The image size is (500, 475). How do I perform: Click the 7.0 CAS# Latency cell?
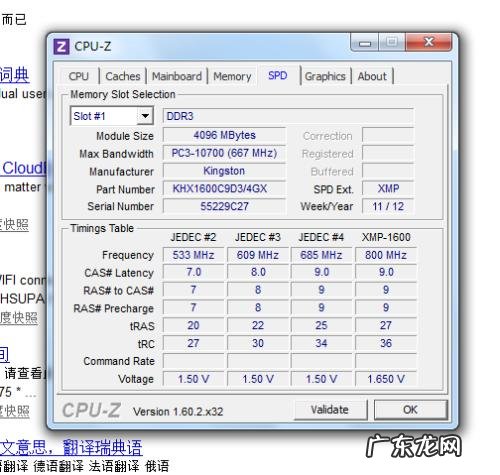(193, 272)
